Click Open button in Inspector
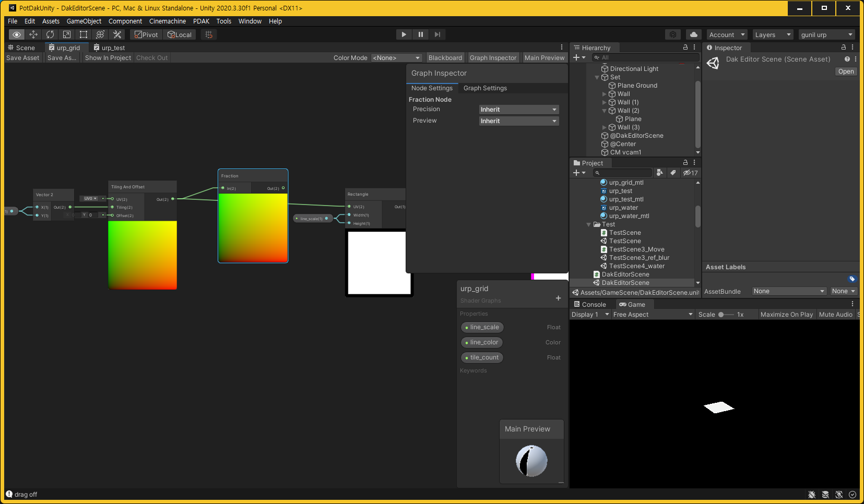Viewport: 864px width, 504px height. pos(846,71)
